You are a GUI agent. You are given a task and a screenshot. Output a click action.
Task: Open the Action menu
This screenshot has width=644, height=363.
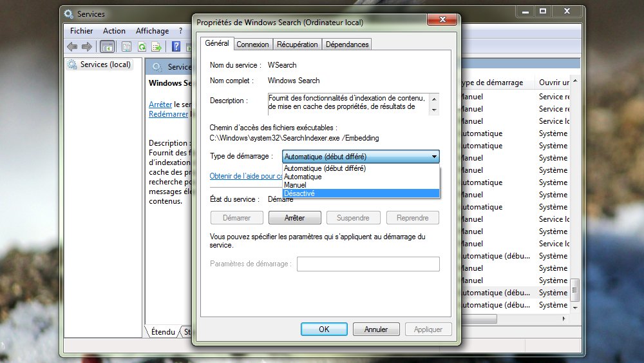point(114,31)
